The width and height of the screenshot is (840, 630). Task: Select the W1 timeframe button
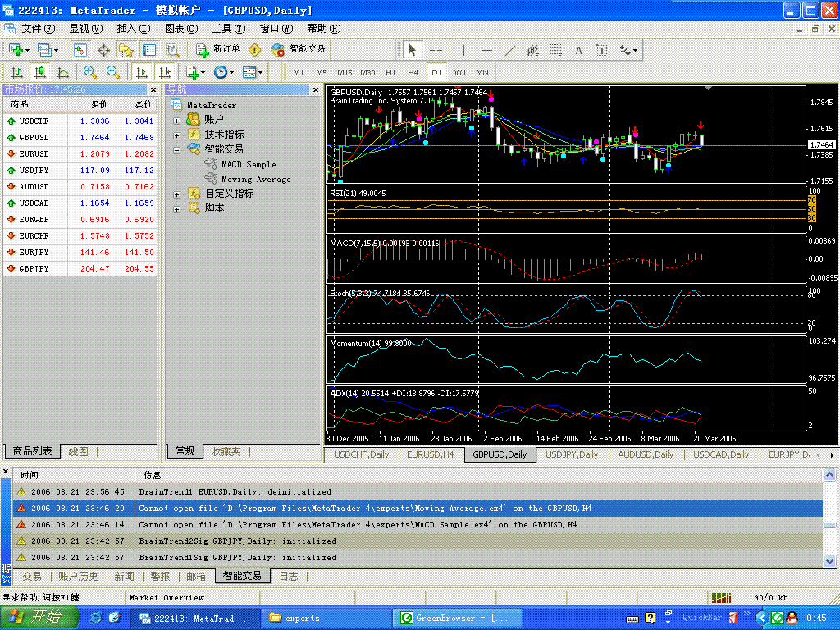tap(459, 72)
